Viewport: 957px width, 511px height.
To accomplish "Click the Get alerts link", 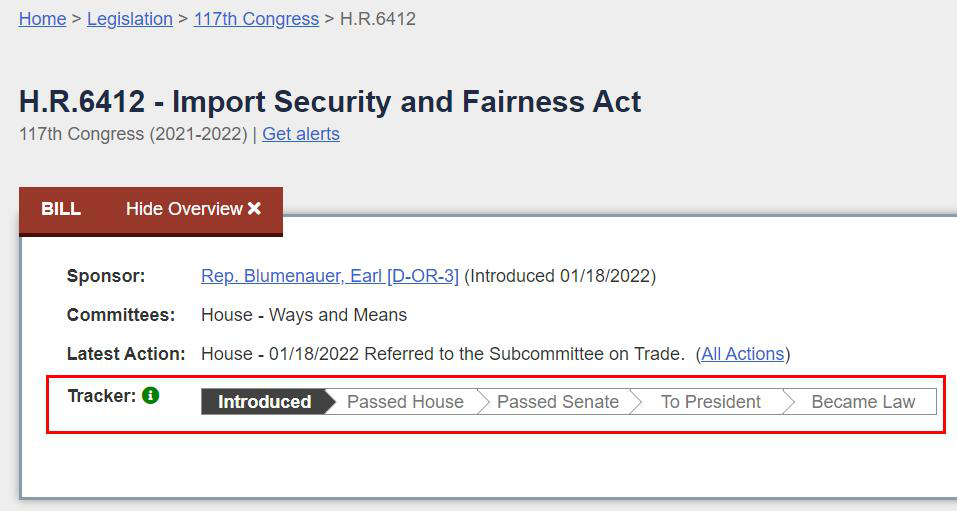I will 300,134.
